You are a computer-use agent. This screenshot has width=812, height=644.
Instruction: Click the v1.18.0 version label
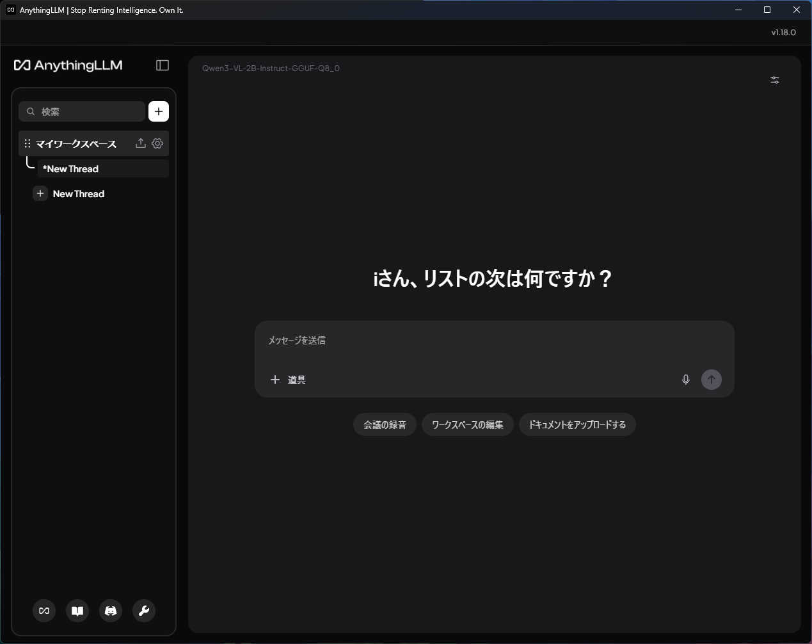tap(783, 32)
